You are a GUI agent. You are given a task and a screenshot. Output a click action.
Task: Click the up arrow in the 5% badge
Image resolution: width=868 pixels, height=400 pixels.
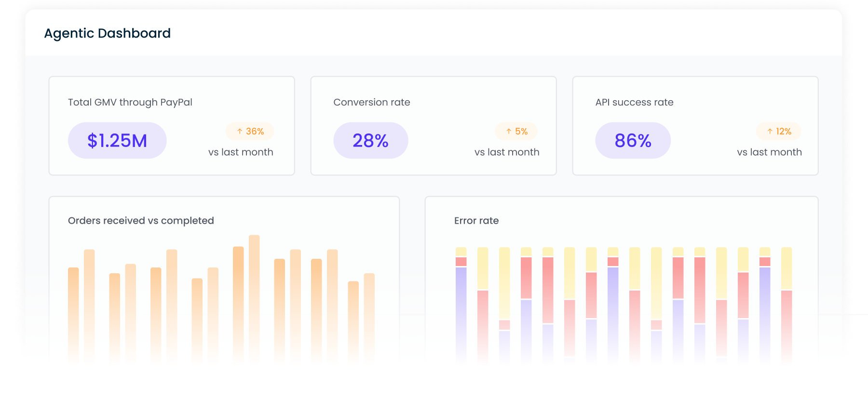pos(509,131)
